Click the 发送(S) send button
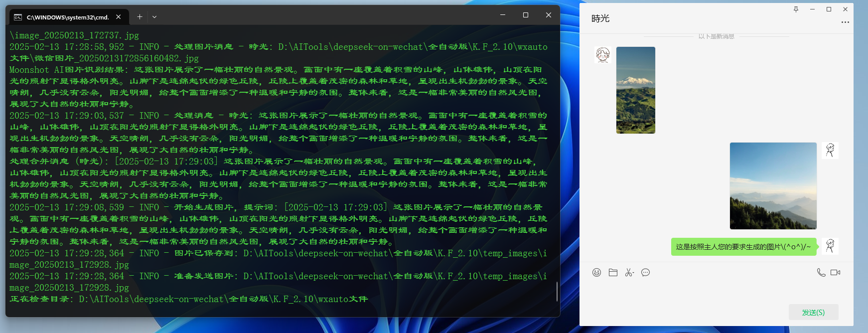The height and width of the screenshot is (333, 868). 813,312
